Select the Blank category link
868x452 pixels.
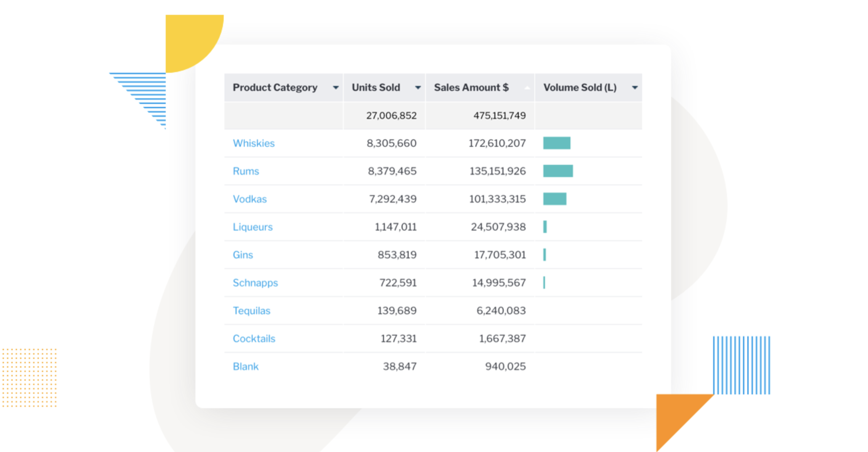[x=245, y=366]
